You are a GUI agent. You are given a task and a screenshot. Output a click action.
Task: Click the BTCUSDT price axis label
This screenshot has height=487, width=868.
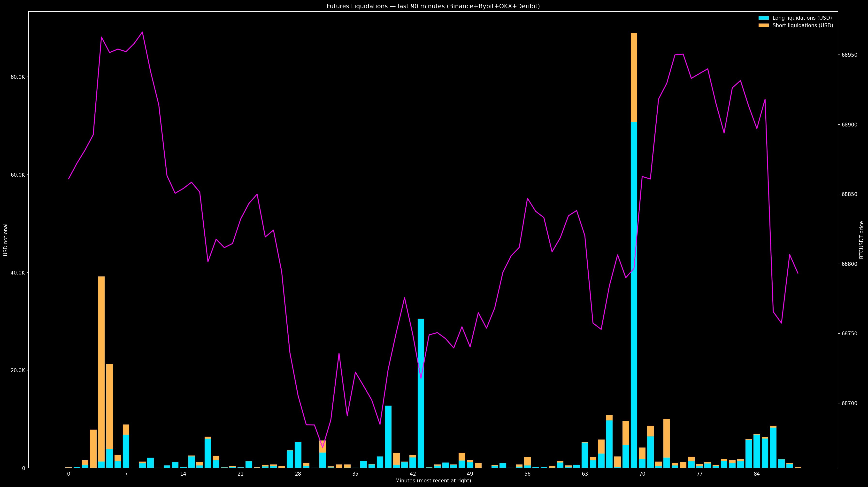coord(861,240)
